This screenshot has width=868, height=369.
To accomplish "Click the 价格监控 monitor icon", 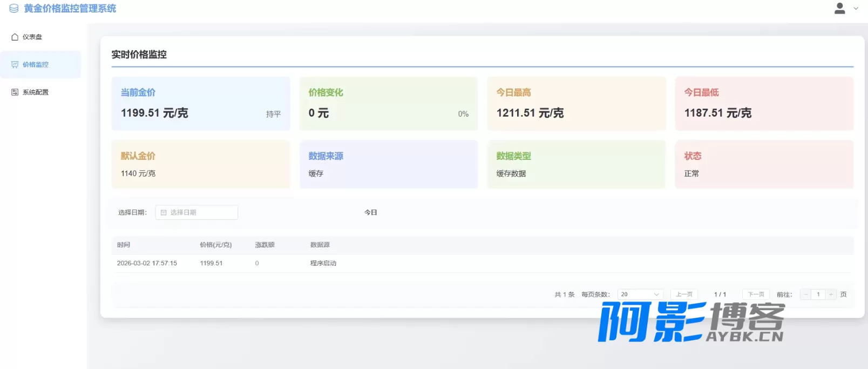I will pyautogui.click(x=15, y=65).
